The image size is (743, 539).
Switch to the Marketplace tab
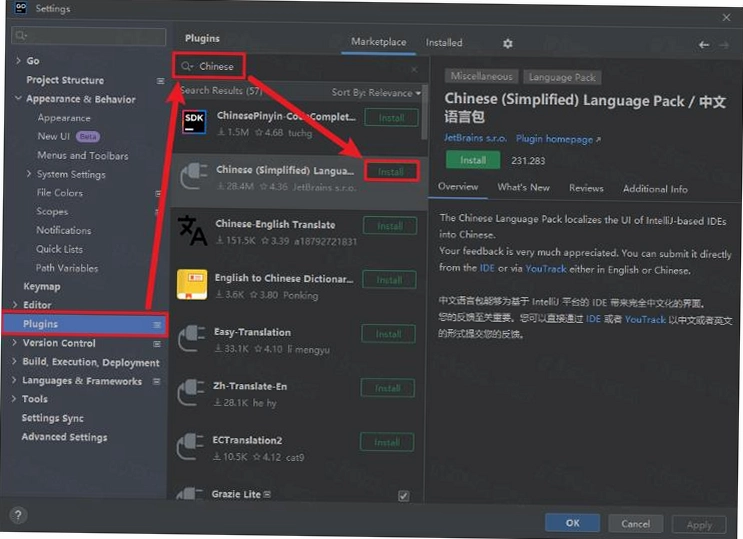coord(379,42)
